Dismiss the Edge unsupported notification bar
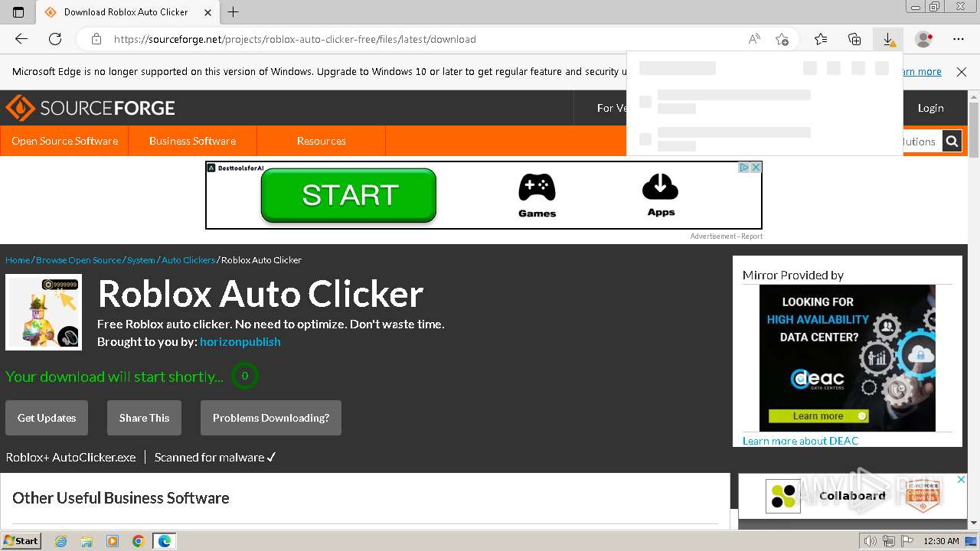 pyautogui.click(x=962, y=71)
